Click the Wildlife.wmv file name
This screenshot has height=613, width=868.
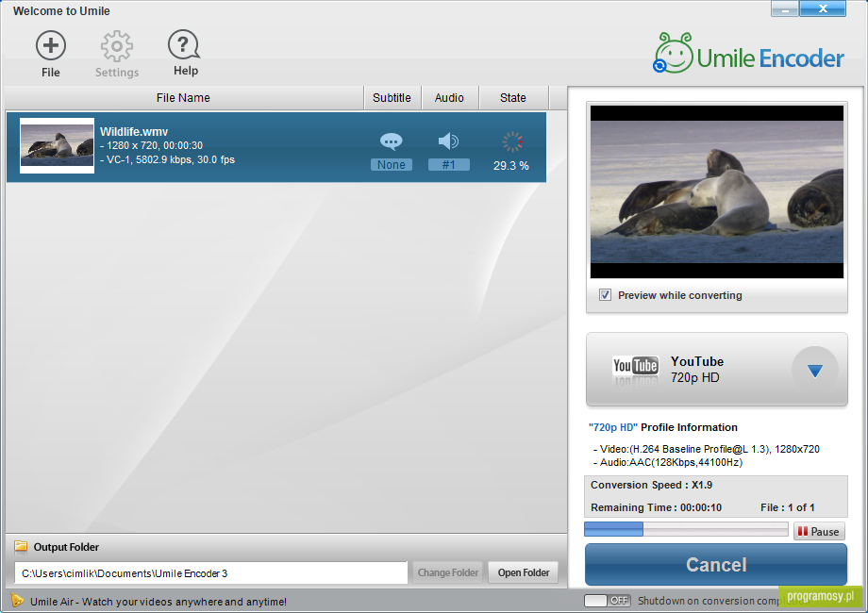pyautogui.click(x=134, y=132)
